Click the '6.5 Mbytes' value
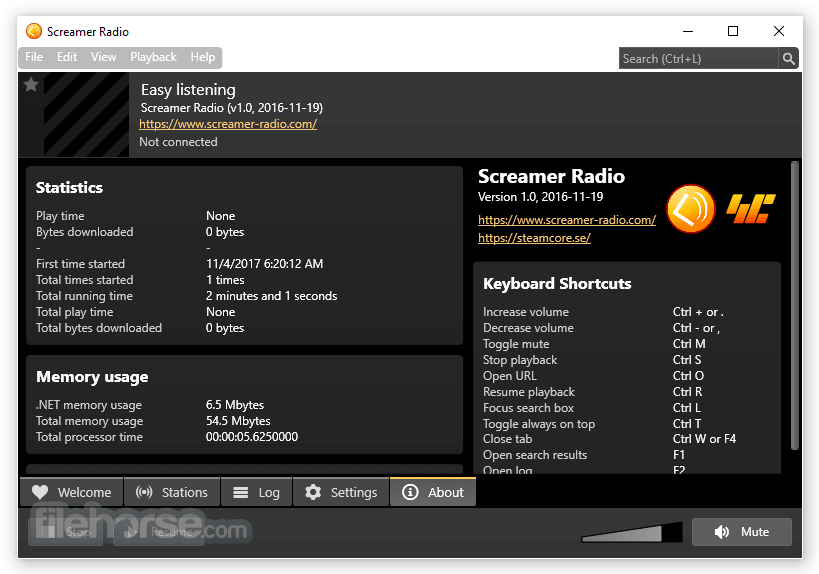Viewport: 819px width, 574px height. point(235,405)
